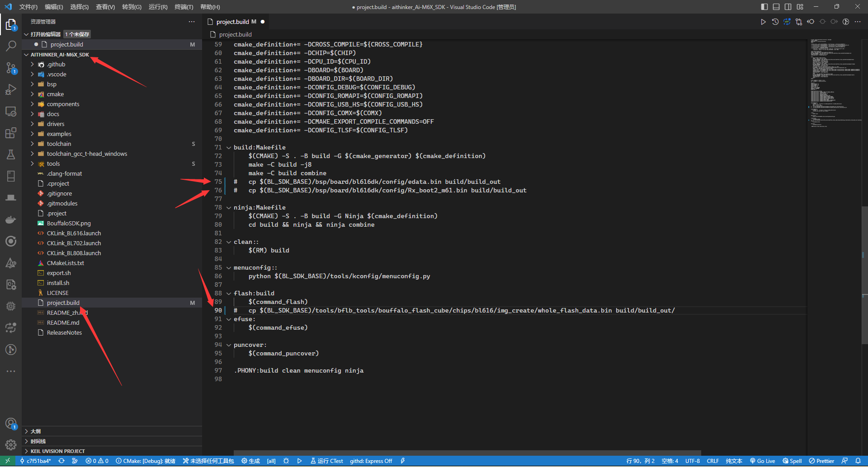Open the Manage gear menu
This screenshot has height=467, width=868.
click(11, 445)
